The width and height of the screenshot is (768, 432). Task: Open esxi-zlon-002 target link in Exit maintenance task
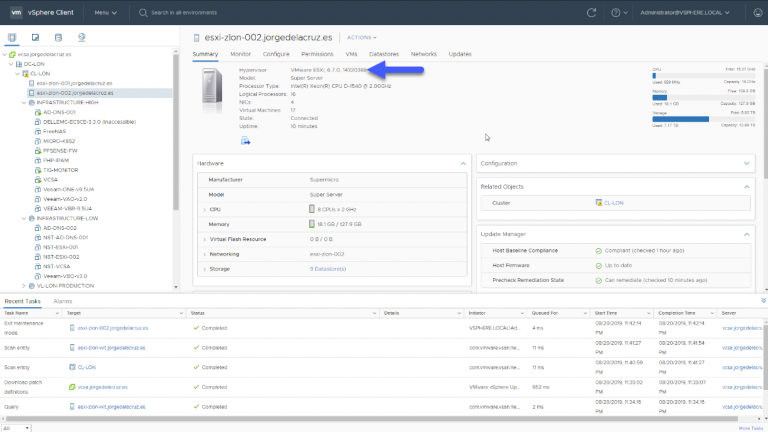[x=113, y=328]
